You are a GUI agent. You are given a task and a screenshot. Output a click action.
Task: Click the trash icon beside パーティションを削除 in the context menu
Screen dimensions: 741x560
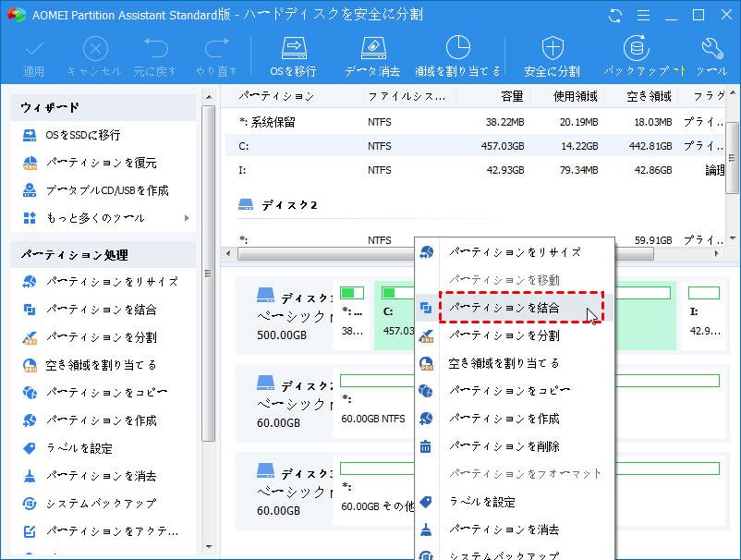(426, 446)
